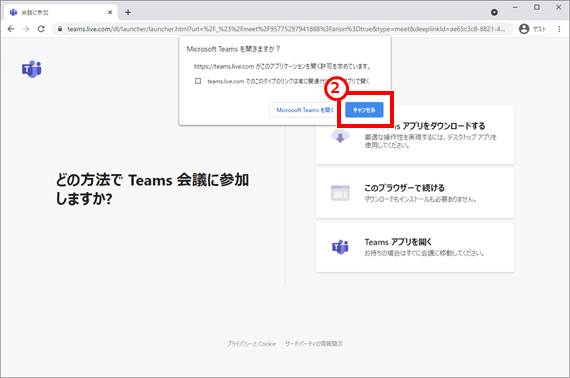Reload the page with refresh icon
The width and height of the screenshot is (570, 378).
41,29
